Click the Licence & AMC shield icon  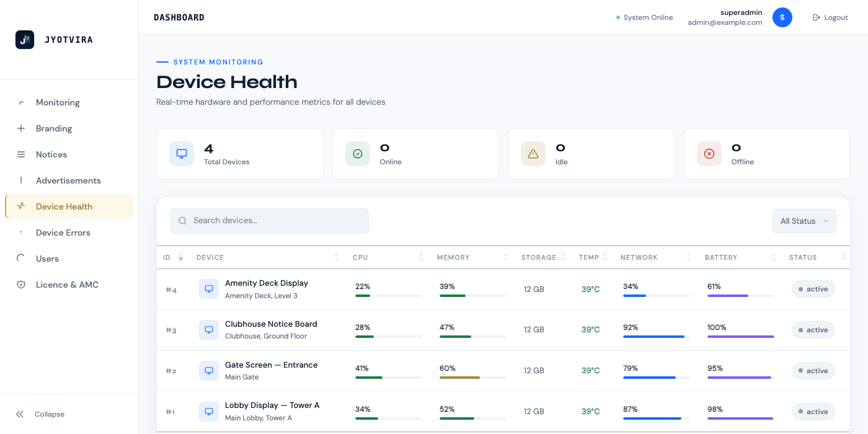(x=21, y=285)
